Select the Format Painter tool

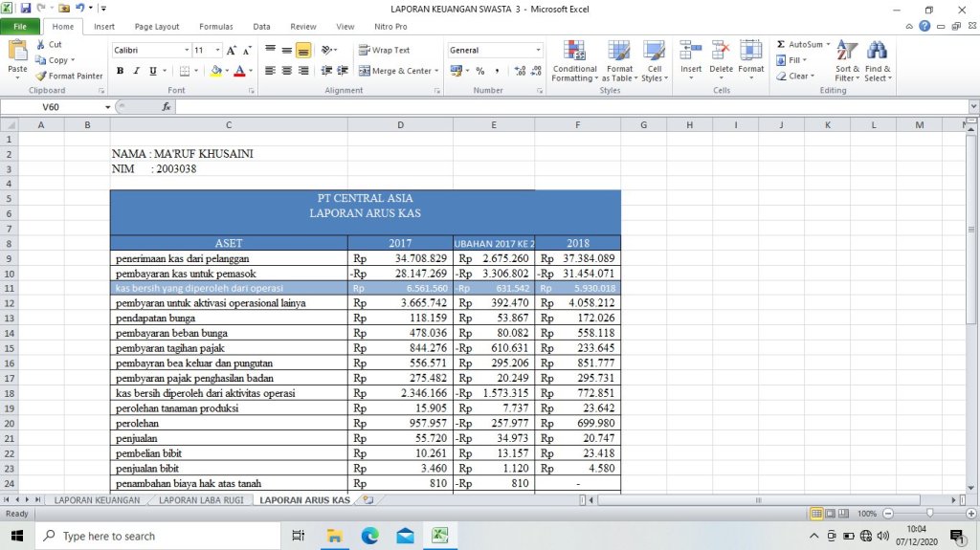pos(69,76)
